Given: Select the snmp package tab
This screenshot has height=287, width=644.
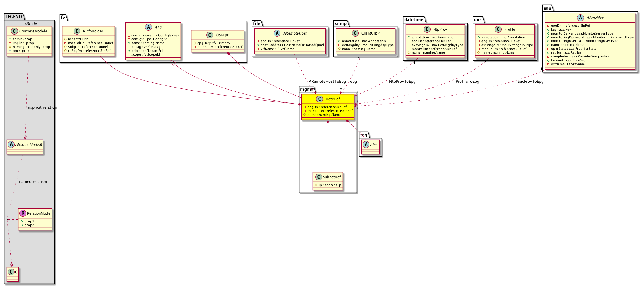Looking at the screenshot, I should click(340, 24).
